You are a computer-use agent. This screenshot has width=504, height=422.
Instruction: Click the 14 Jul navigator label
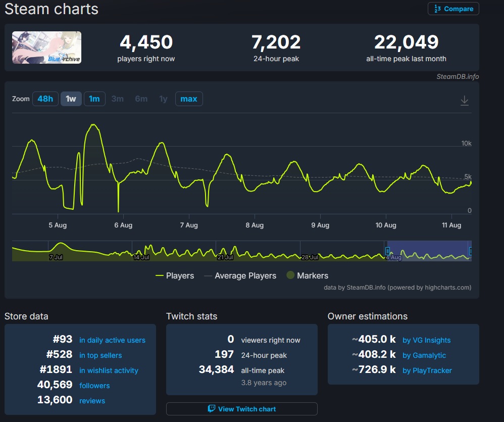click(141, 257)
